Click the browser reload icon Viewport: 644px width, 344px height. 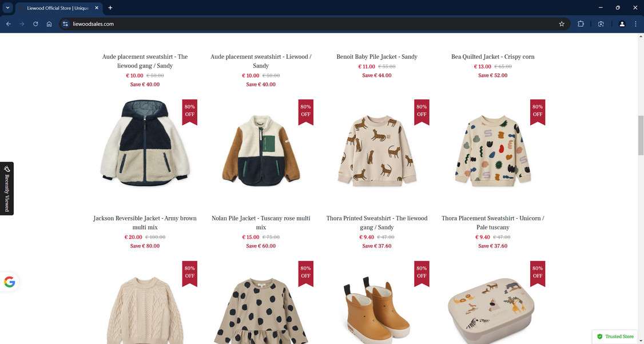tap(35, 24)
